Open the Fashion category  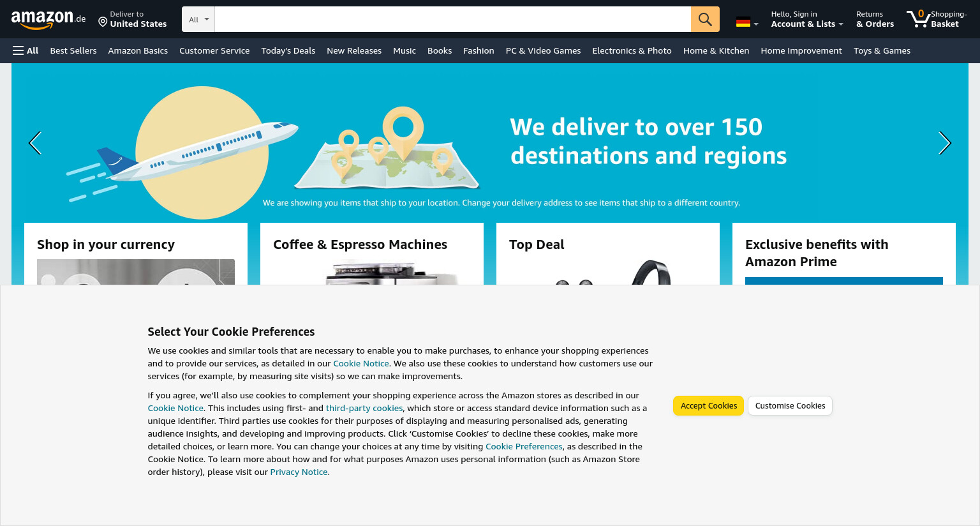(x=479, y=50)
